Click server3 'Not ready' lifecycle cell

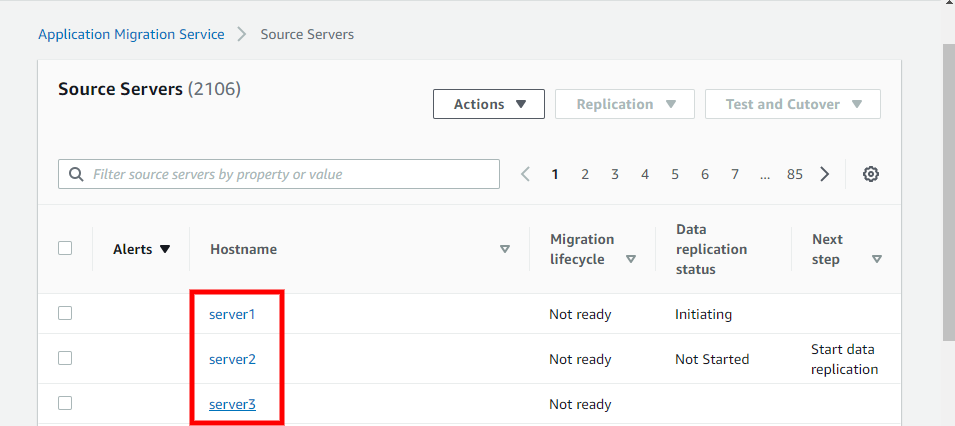580,405
